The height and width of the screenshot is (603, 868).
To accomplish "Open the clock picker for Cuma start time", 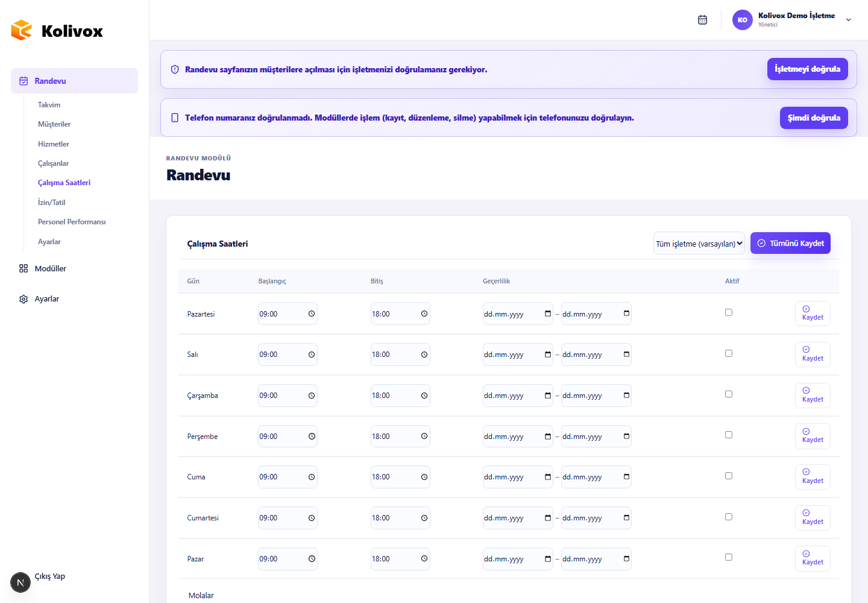I will [312, 477].
